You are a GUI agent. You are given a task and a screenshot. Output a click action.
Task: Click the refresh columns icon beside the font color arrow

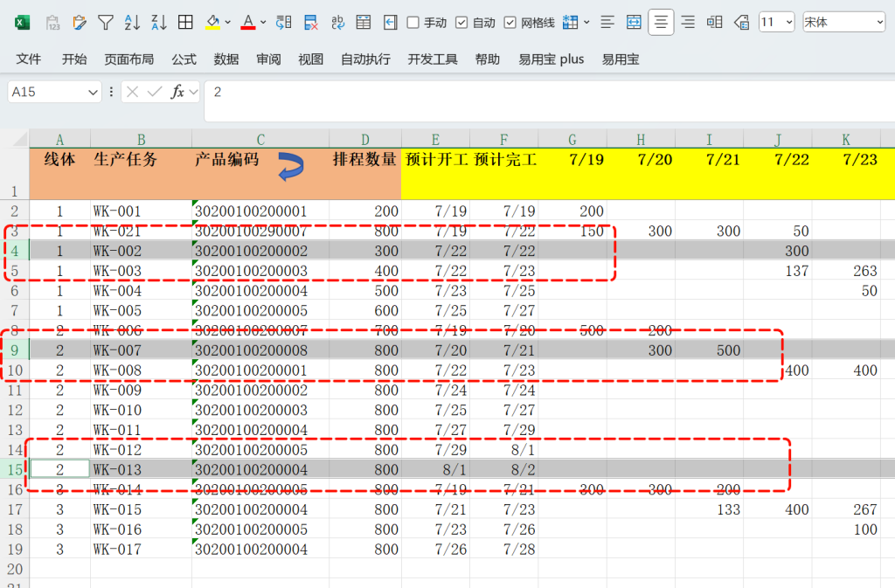coord(284,23)
